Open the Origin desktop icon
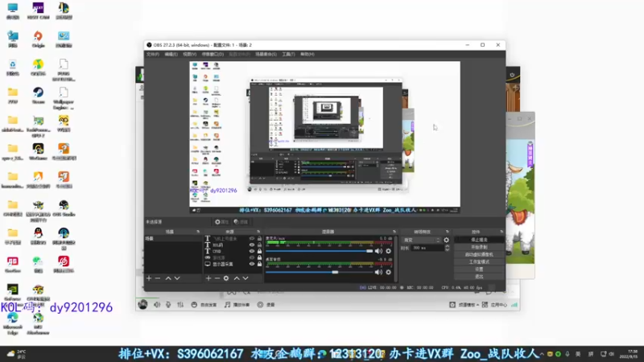The height and width of the screenshot is (362, 644). [x=38, y=39]
